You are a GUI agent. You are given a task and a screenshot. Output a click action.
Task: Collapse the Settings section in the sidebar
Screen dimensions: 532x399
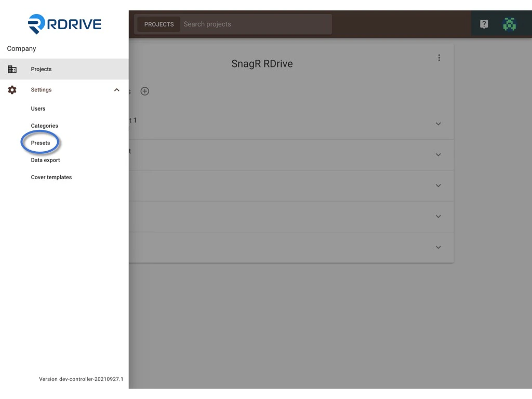coord(116,89)
